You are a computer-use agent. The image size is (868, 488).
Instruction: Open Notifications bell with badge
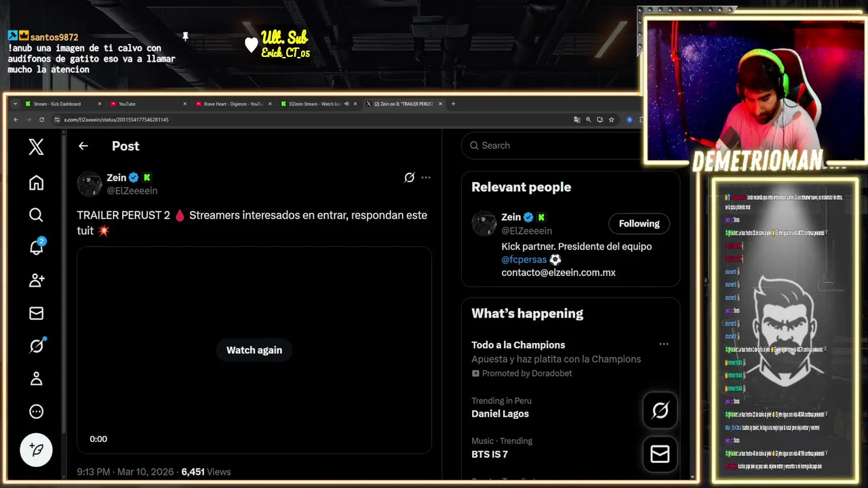point(37,247)
